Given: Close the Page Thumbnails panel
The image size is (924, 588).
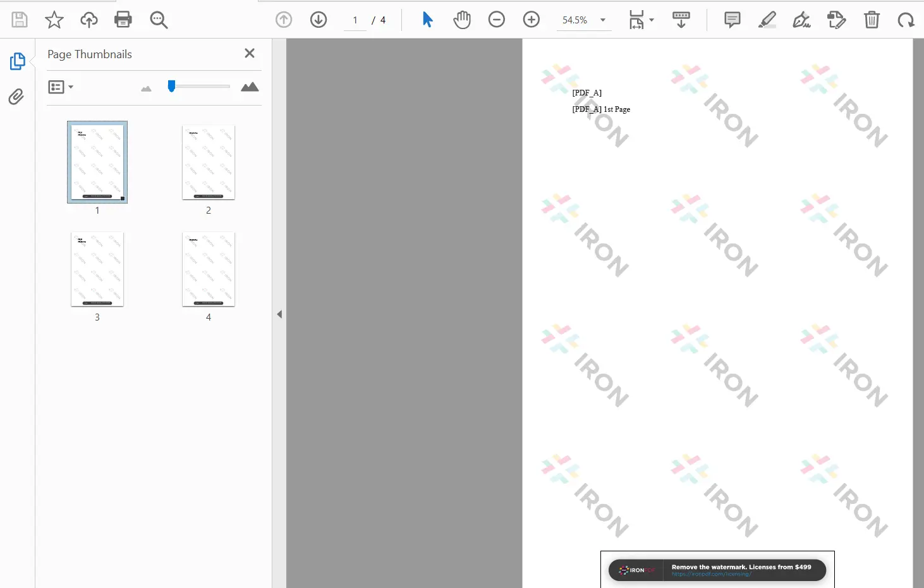Looking at the screenshot, I should point(250,53).
